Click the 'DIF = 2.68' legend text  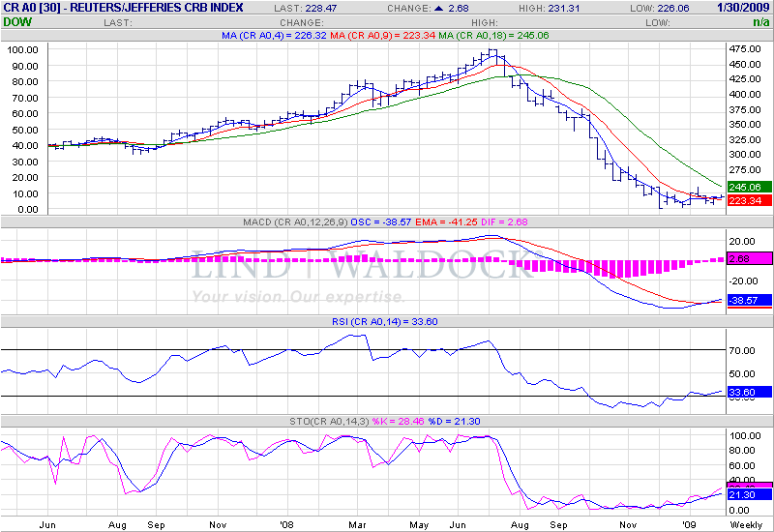click(x=503, y=222)
